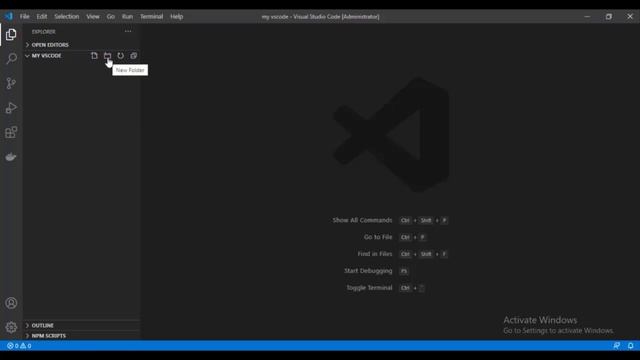Refresh the Explorer file tree

(x=120, y=56)
